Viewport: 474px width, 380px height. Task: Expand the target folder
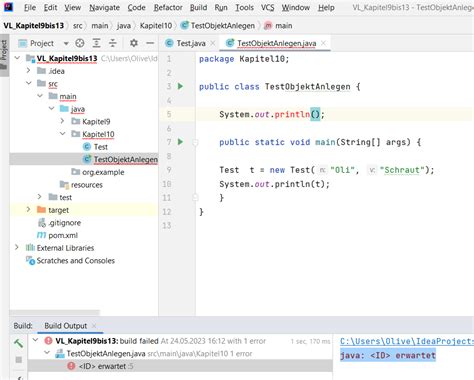(x=28, y=210)
